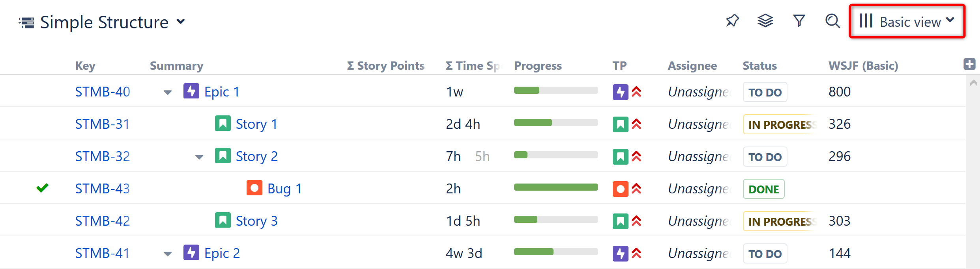The width and height of the screenshot is (980, 269).
Task: Click the IN PROGRESS status of Story 1
Action: coord(780,124)
